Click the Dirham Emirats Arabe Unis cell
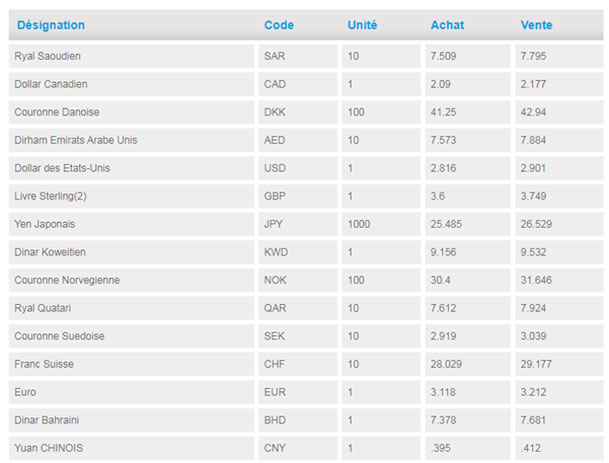 (x=76, y=140)
